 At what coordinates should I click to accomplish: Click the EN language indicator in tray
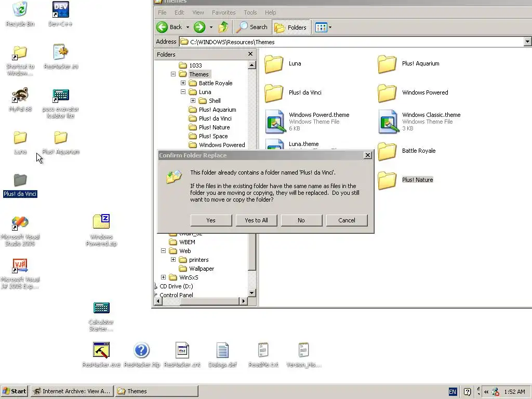tap(453, 392)
